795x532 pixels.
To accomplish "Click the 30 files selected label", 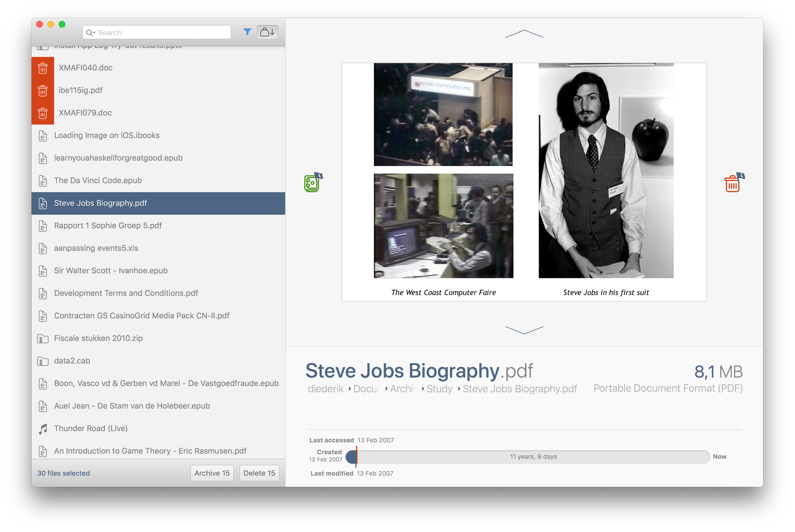I will point(64,473).
